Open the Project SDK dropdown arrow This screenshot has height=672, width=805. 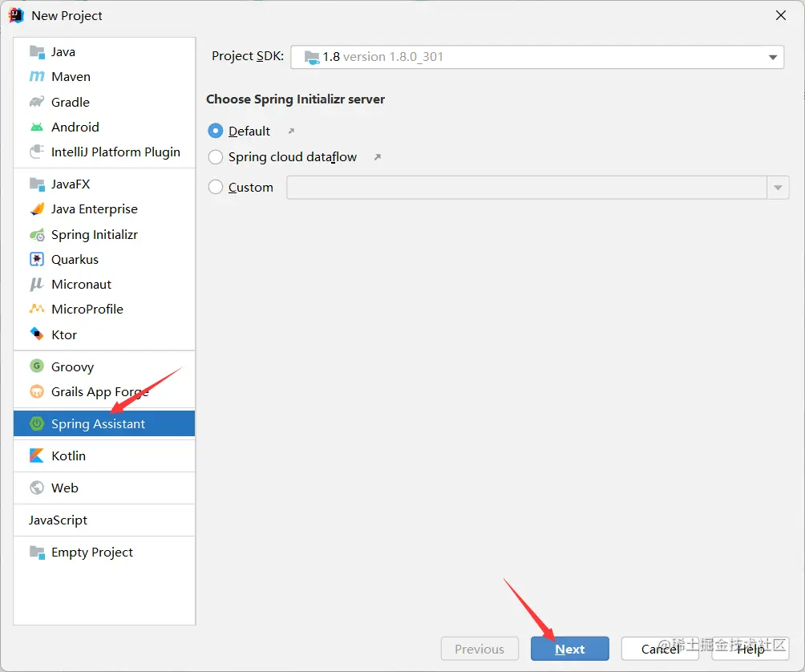(x=773, y=57)
